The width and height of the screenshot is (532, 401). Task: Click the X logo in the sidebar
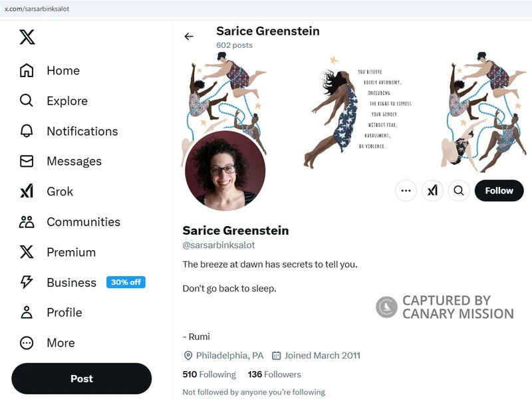point(27,37)
